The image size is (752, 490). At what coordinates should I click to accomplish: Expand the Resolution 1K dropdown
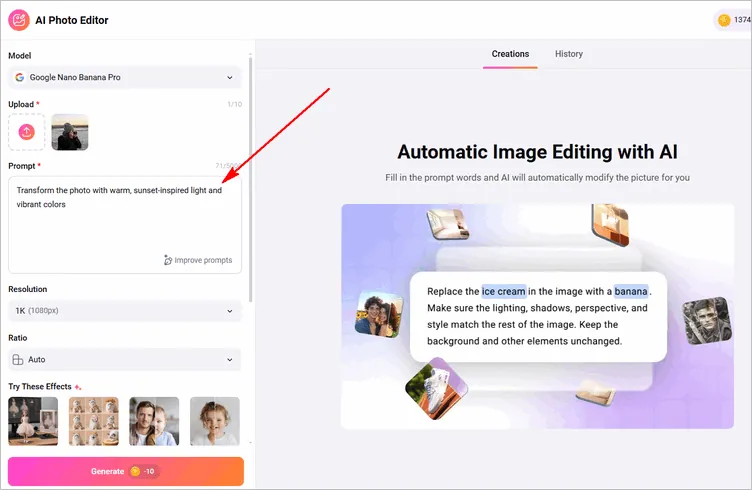pyautogui.click(x=125, y=311)
